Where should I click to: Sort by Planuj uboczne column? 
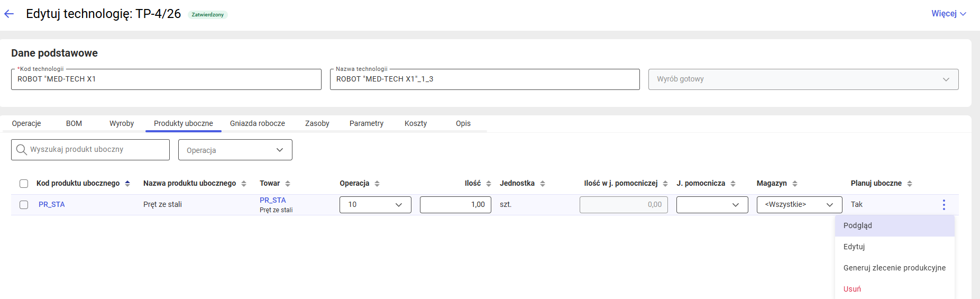910,184
